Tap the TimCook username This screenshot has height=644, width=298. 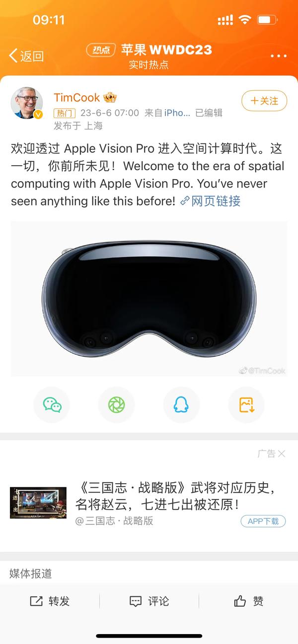[x=77, y=97]
